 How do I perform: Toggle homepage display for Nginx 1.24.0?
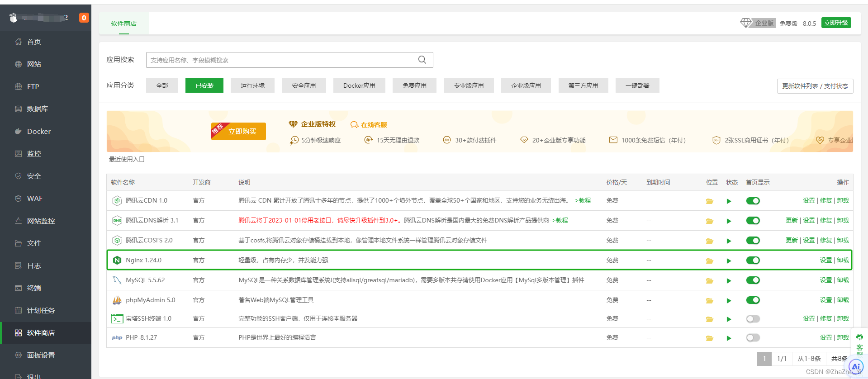click(x=753, y=261)
